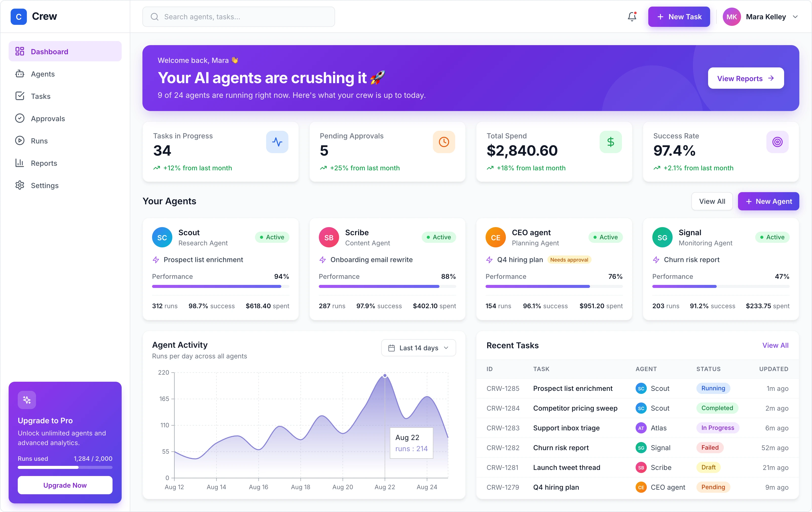Expand the Mara Kelley account chevron

(x=795, y=17)
